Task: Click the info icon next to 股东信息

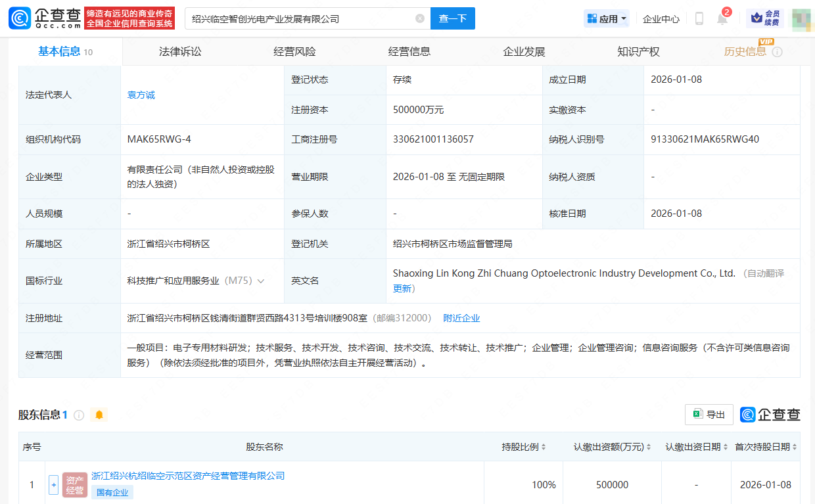Action: [x=79, y=415]
